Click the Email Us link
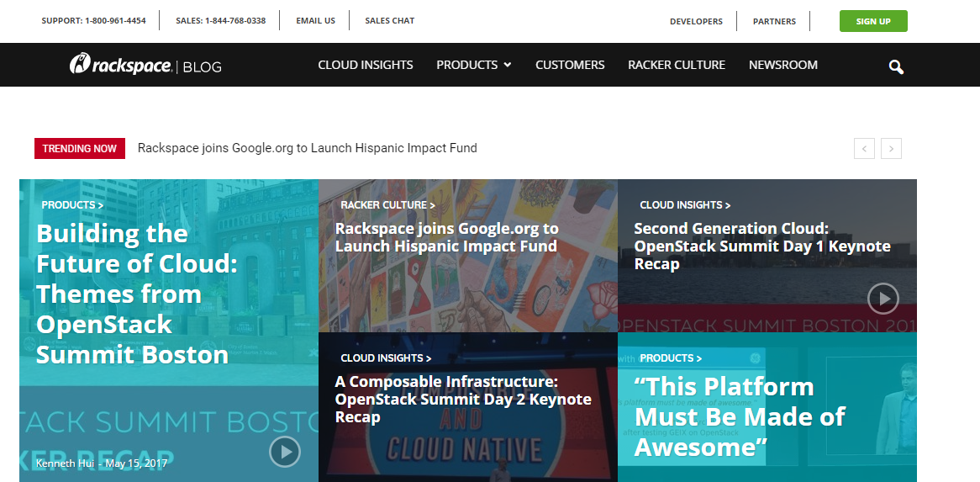 point(316,21)
